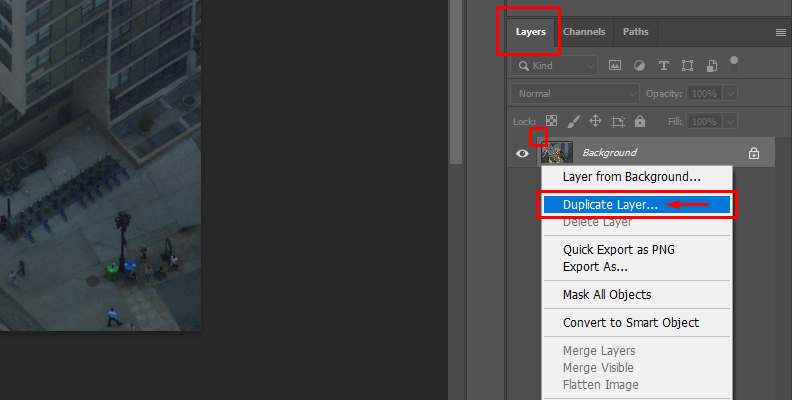This screenshot has width=792, height=400.
Task: Click the canvas vertical scrollbar
Action: (x=456, y=81)
